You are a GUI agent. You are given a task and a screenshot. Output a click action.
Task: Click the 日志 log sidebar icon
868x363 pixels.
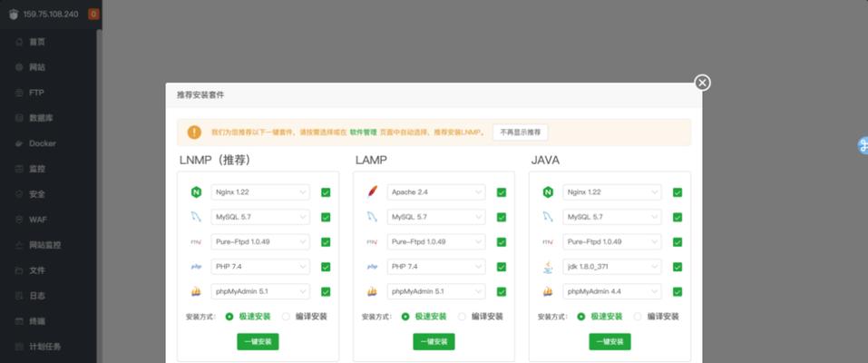(19, 295)
